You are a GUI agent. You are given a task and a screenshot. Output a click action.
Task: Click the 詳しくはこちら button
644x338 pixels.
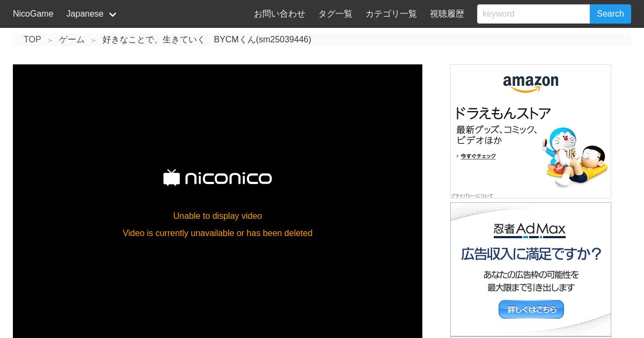pos(531,309)
